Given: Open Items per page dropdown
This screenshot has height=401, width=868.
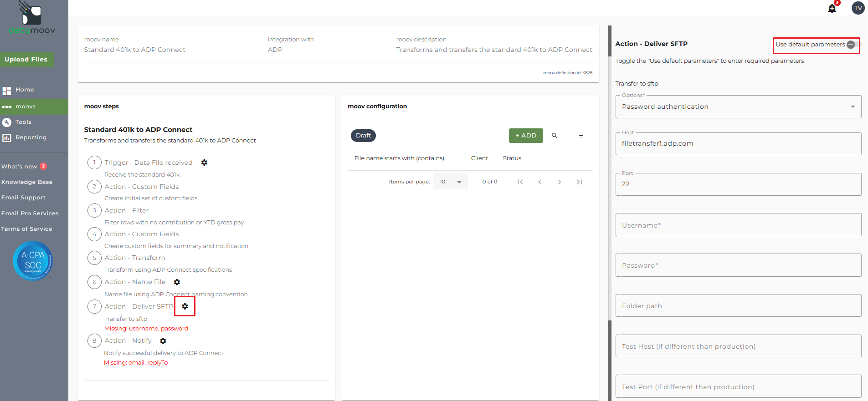Looking at the screenshot, I should tap(450, 182).
